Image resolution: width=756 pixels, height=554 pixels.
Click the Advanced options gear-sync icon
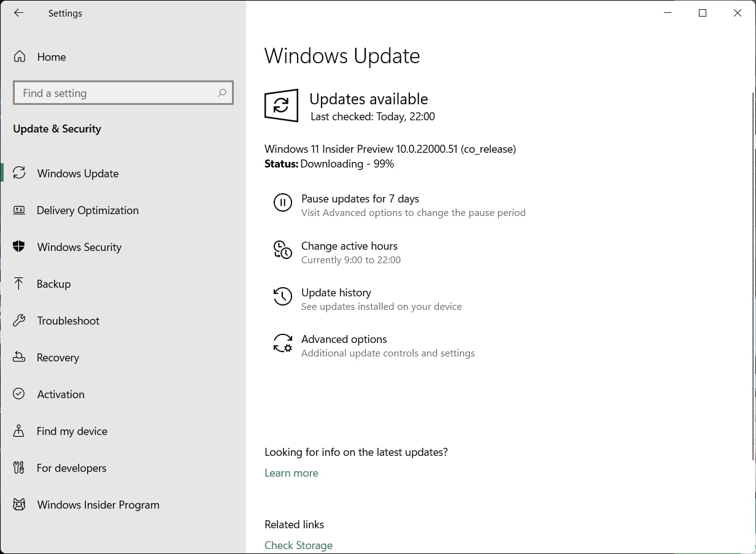282,343
